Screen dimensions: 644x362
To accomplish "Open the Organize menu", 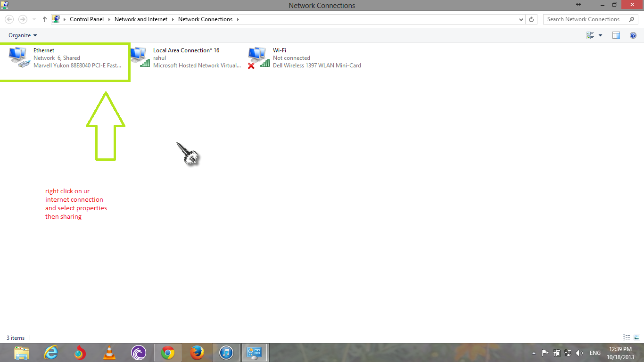I will pyautogui.click(x=23, y=35).
